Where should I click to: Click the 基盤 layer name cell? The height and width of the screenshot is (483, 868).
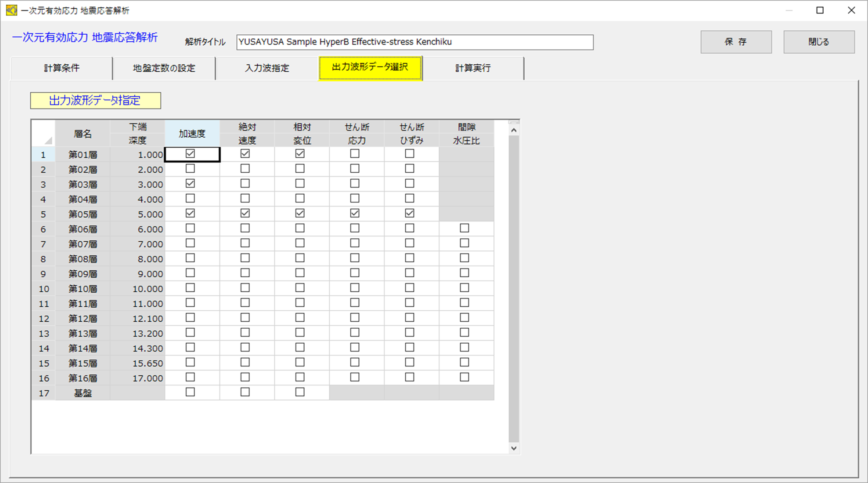pos(83,393)
